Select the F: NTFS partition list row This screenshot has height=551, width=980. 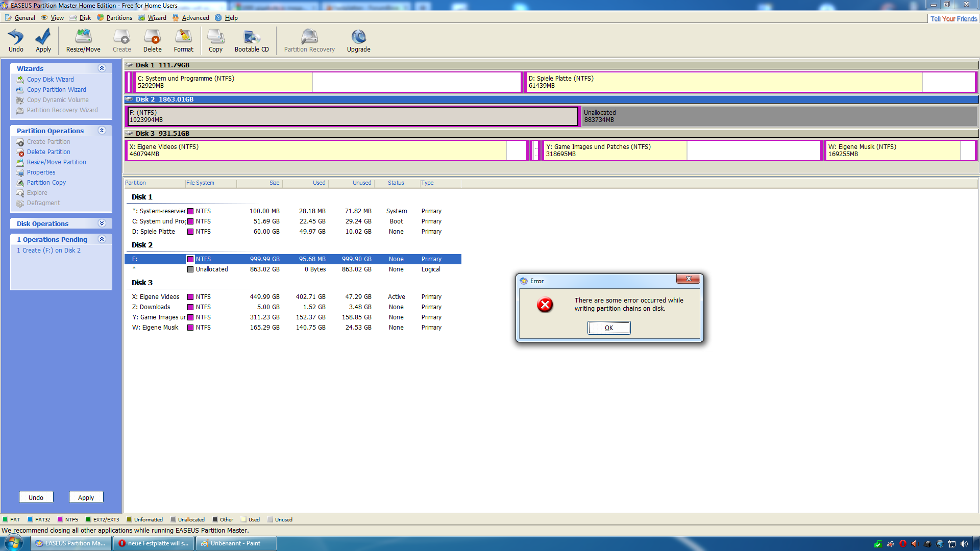[293, 259]
